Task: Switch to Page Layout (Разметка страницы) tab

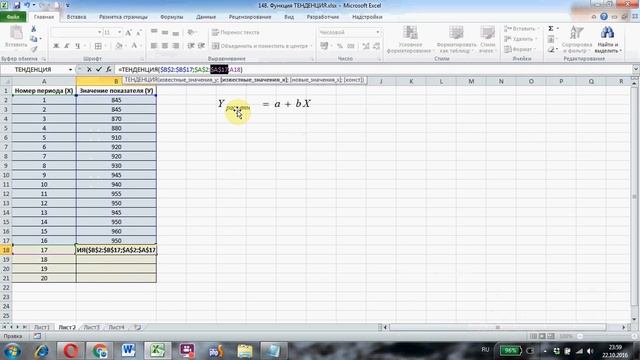Action: point(123,17)
